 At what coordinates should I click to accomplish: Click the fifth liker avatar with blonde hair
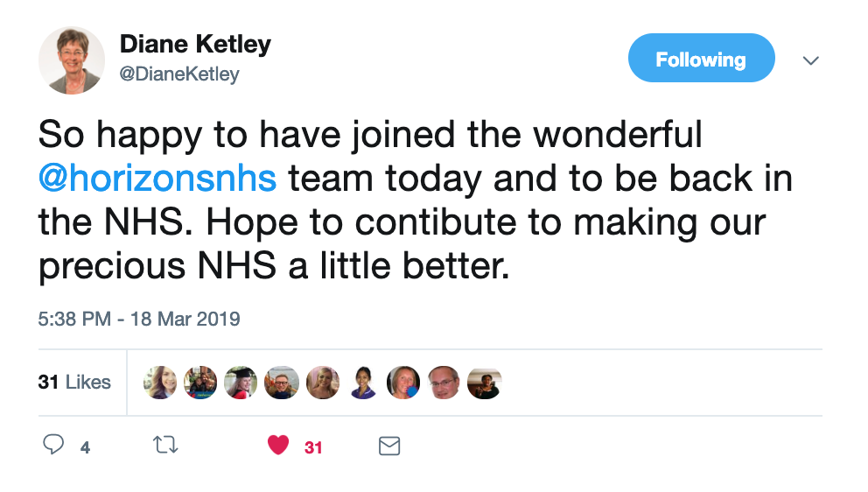click(323, 383)
